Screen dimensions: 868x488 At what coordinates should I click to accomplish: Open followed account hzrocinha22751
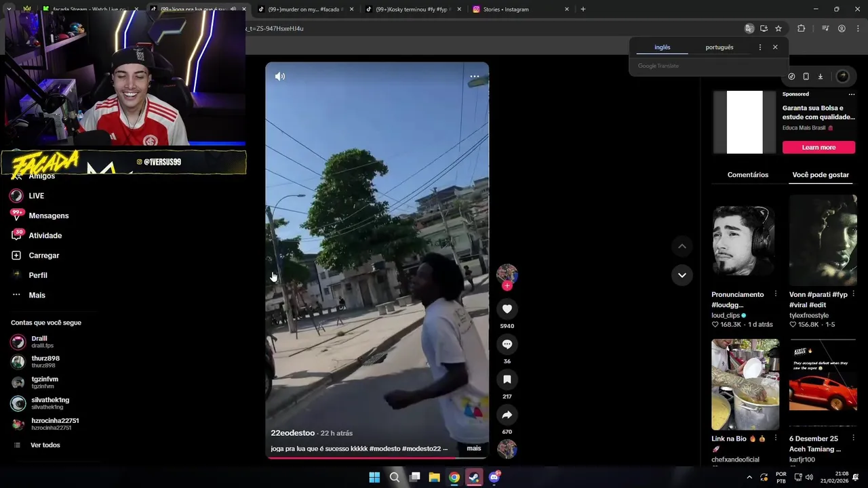point(45,424)
